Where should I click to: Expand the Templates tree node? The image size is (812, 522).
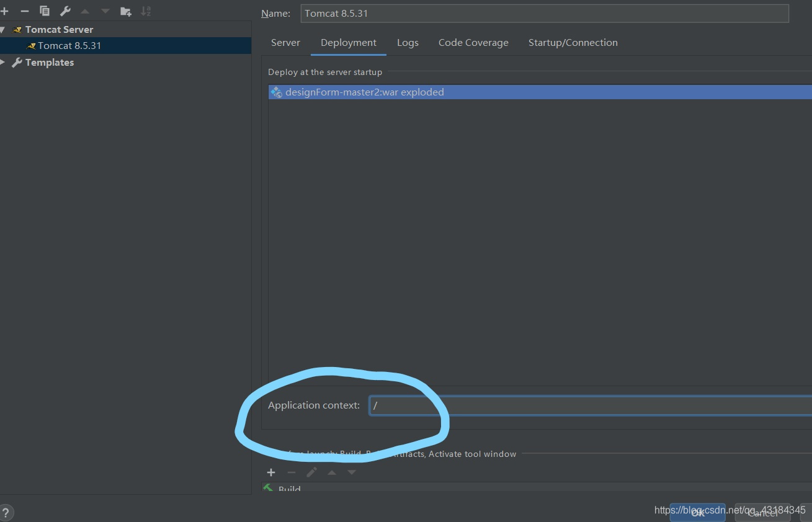[x=3, y=62]
